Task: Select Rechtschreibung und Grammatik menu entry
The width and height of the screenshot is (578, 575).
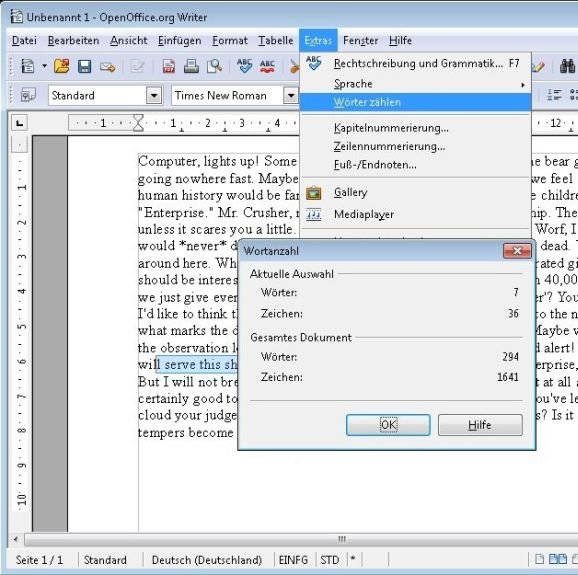Action: [415, 64]
